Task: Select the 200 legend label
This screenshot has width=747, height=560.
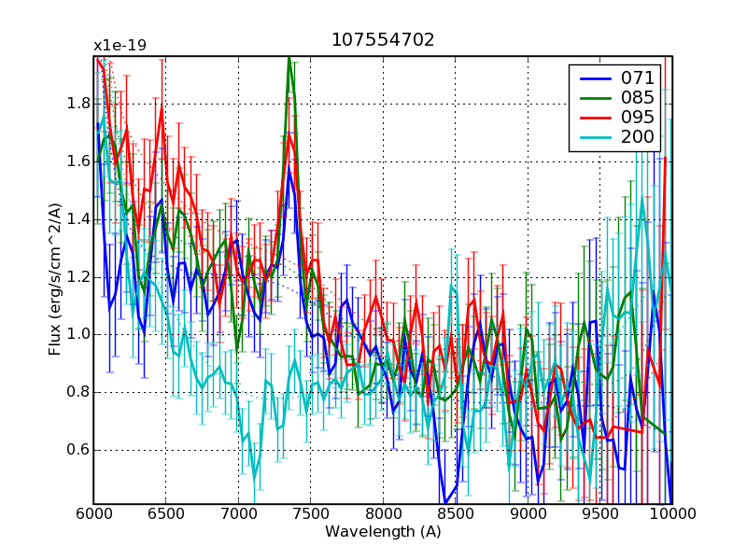Action: coord(636,138)
